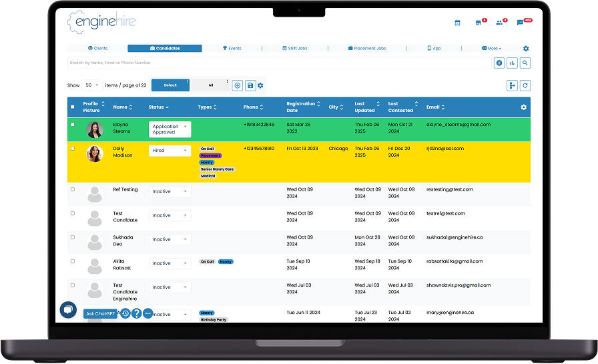Check the Sukhada Deo row checkbox
This screenshot has height=364, width=598.
[73, 237]
